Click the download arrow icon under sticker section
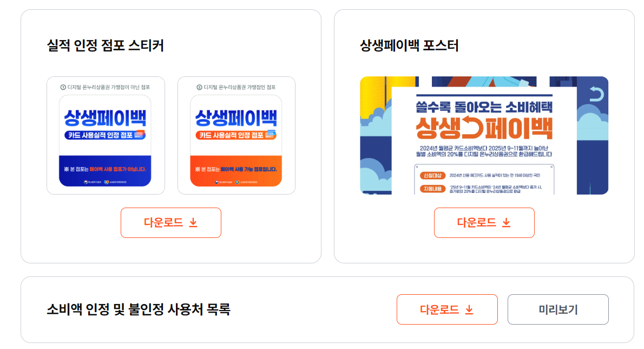The width and height of the screenshot is (644, 349). point(193,223)
